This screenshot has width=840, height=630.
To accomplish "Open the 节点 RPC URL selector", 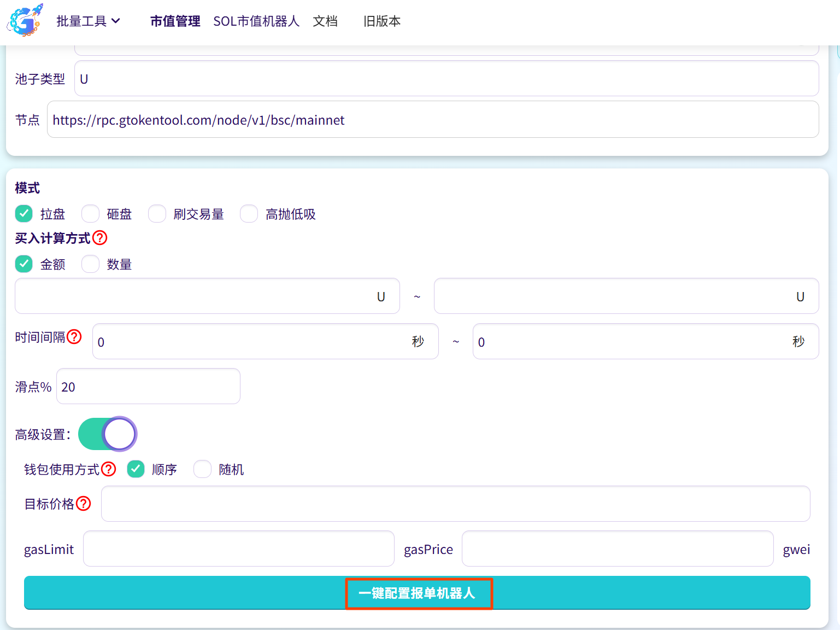I will 432,120.
